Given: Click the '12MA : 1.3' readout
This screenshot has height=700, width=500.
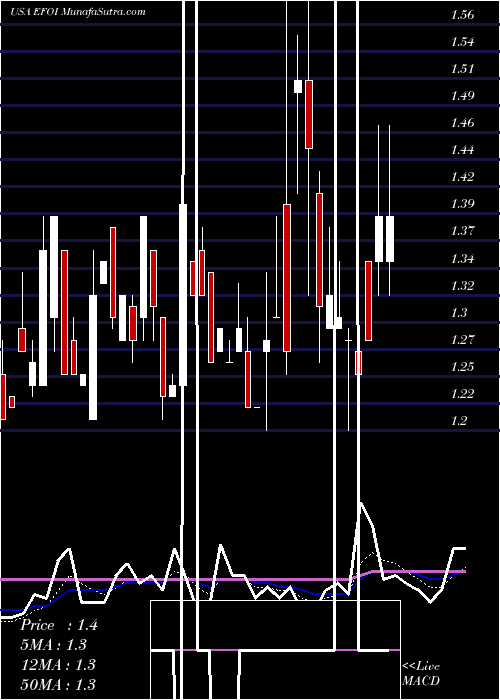Looking at the screenshot, I should [x=58, y=665].
